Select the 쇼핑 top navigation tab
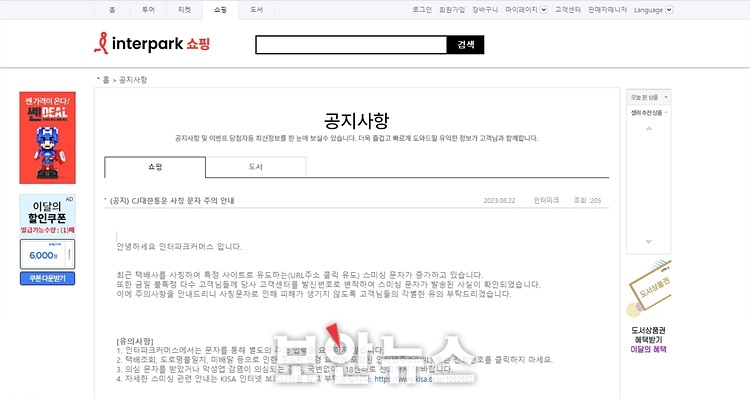Screen dimensions: 750x399 (220, 10)
